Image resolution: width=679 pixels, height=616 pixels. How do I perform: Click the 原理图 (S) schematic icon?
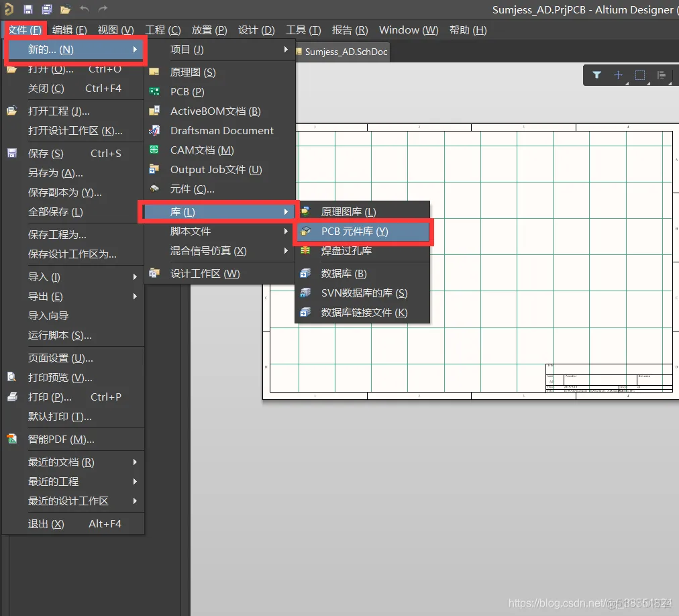pyautogui.click(x=154, y=72)
